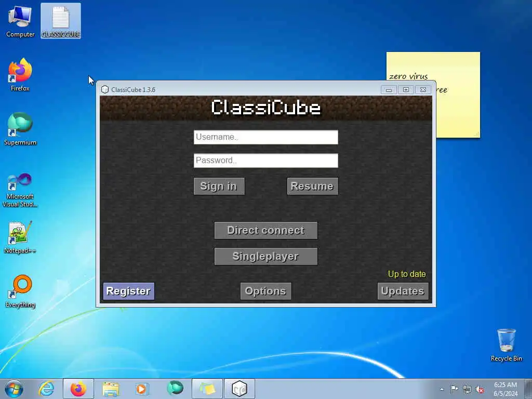The width and height of the screenshot is (532, 399).
Task: Open the Action Center flag icon
Action: [454, 389]
